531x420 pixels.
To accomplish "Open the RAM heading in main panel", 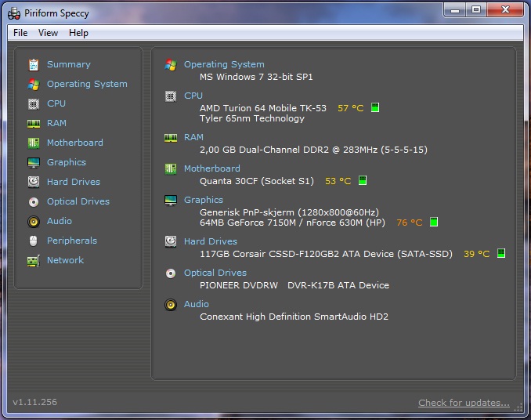I will coord(193,137).
